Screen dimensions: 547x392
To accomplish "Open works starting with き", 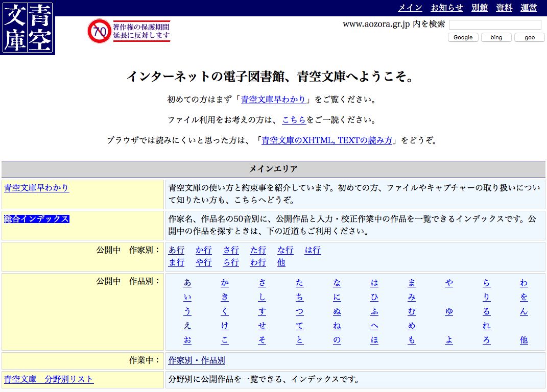I will [x=225, y=297].
